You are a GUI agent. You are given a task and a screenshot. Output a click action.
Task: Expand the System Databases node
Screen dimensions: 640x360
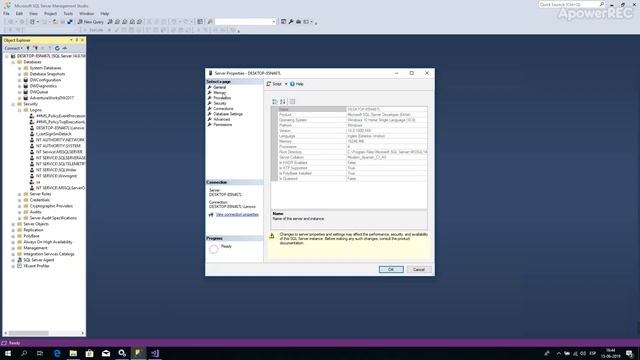[x=19, y=68]
